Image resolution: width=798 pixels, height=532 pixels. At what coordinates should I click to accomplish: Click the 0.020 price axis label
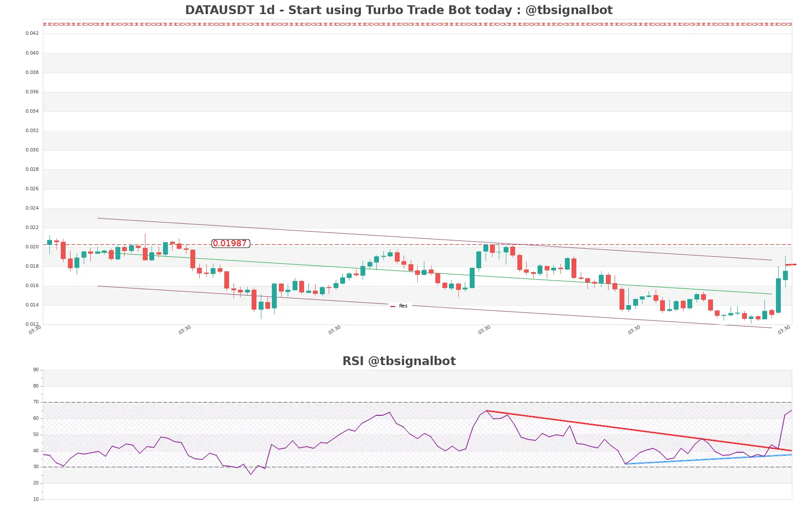(x=32, y=247)
